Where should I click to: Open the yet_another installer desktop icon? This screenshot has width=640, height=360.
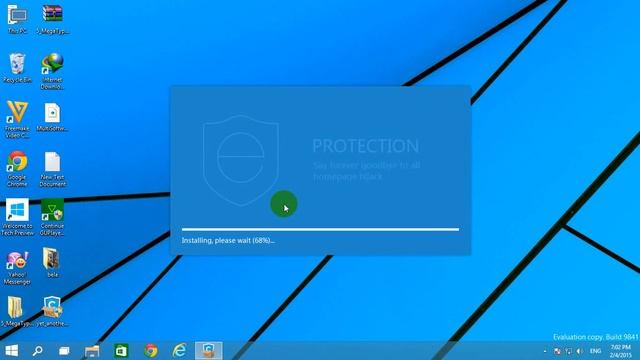point(52,311)
